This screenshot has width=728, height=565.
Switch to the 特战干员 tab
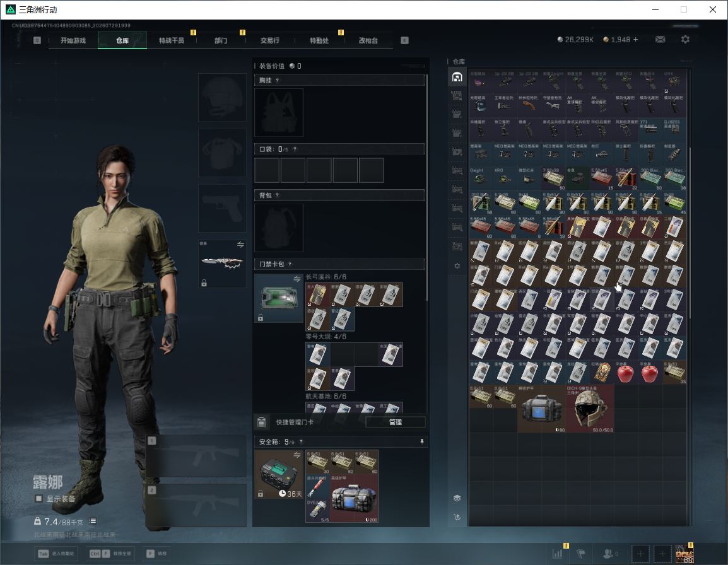pos(172,40)
